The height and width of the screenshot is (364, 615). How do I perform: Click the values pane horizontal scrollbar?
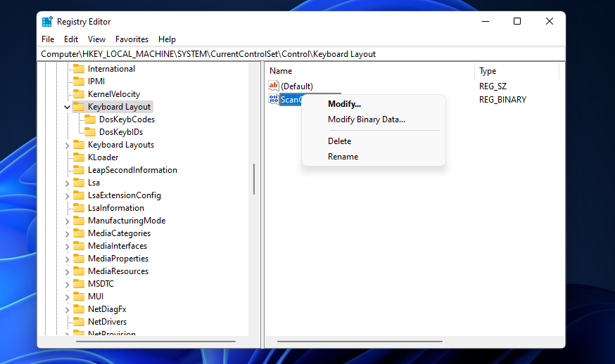coord(360,342)
